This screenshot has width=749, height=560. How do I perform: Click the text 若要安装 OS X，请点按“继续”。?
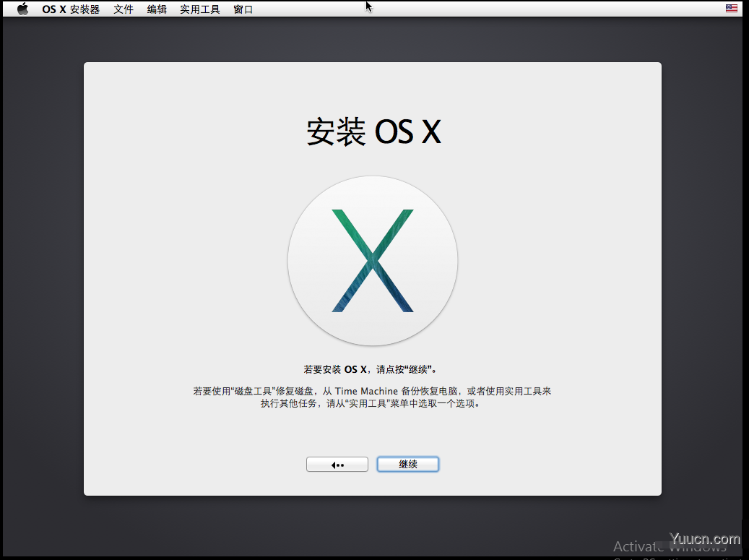click(371, 369)
